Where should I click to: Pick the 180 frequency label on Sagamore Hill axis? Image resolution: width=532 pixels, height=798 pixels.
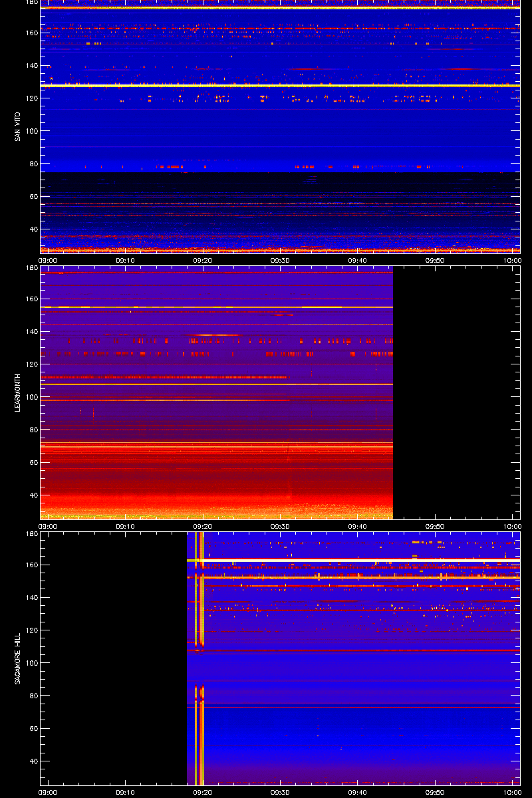pos(32,534)
